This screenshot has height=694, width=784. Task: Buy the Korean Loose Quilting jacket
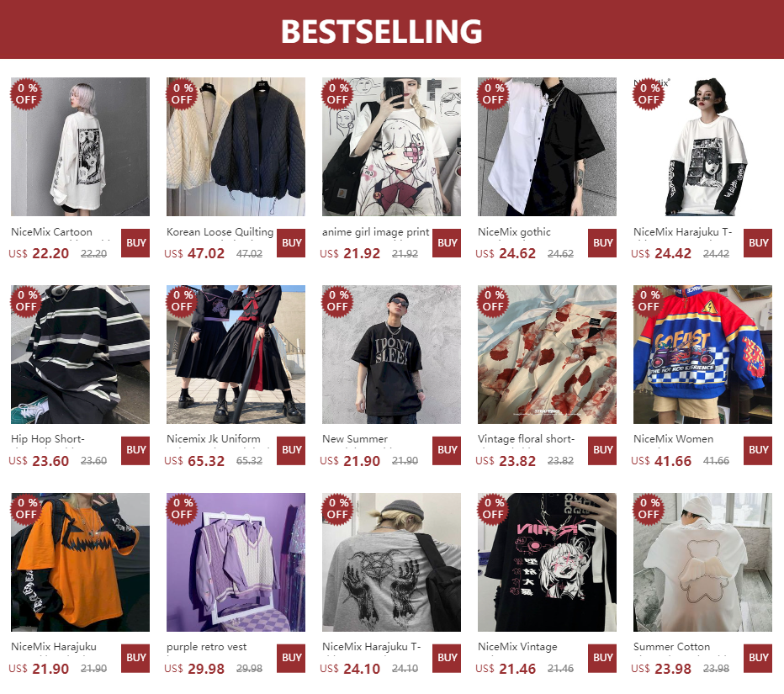(291, 243)
